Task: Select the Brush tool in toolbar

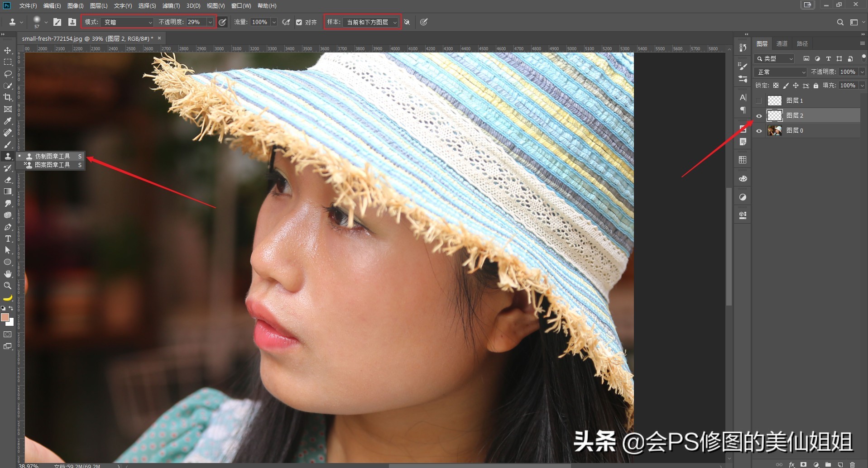Action: click(8, 144)
